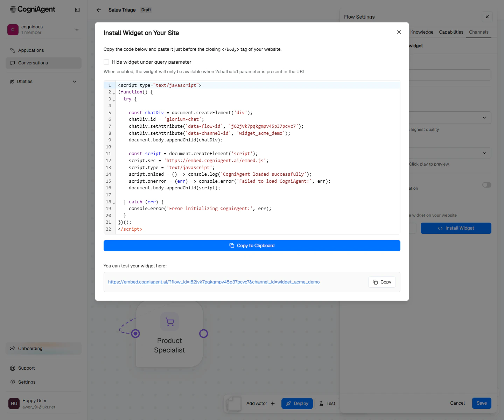
Task: Click the cognidocs workspace avatar
Action: point(13,30)
